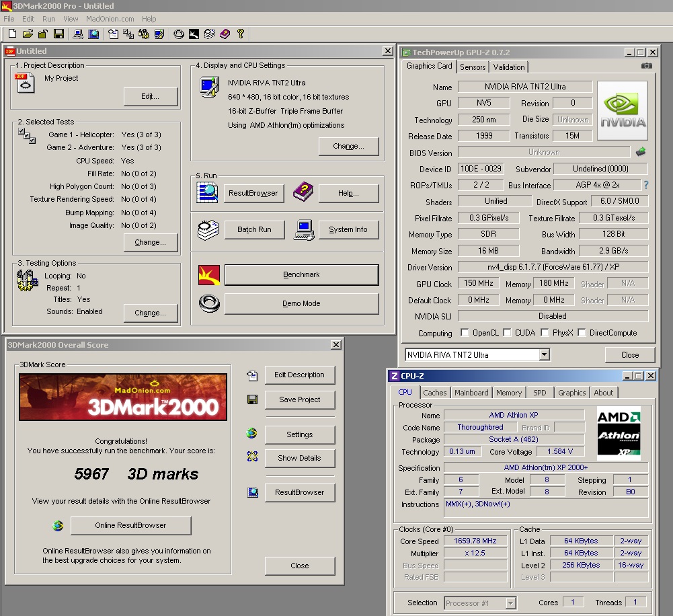Click the Demo Mode button

coord(301,303)
